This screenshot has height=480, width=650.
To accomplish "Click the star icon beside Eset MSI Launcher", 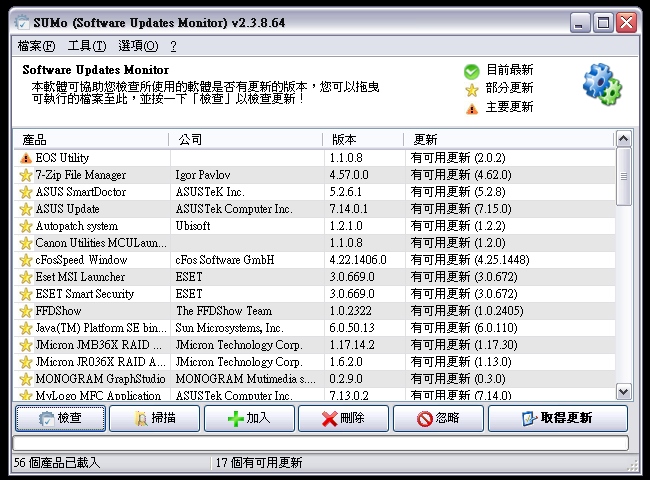I will (x=26, y=277).
